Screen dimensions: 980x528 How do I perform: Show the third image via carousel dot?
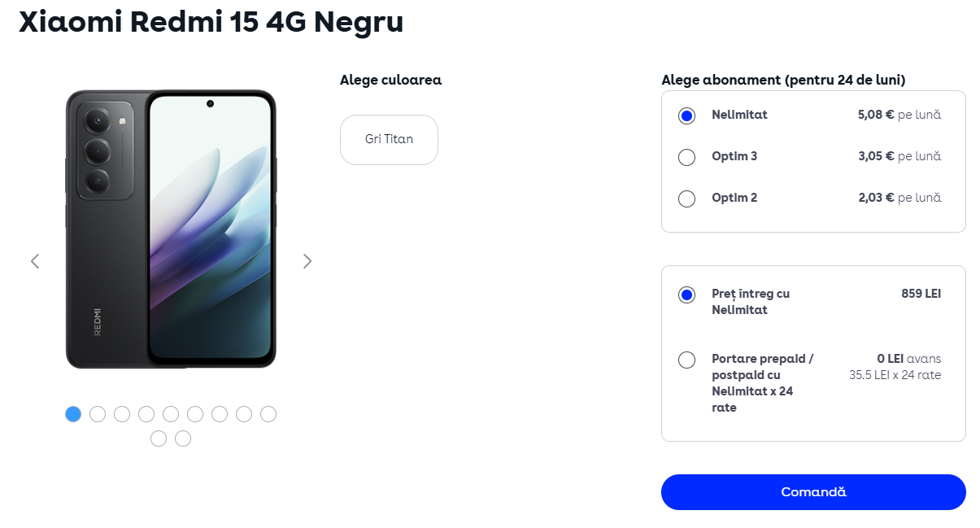point(122,414)
